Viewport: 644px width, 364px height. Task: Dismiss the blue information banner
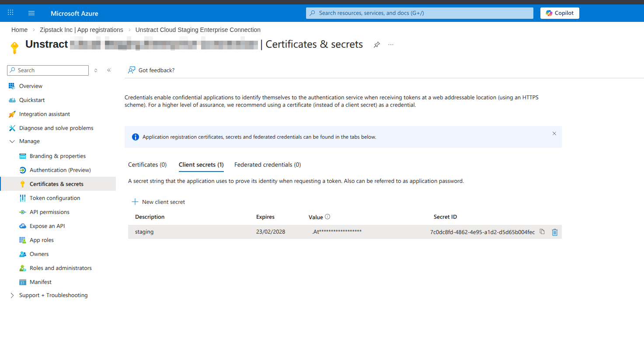554,133
